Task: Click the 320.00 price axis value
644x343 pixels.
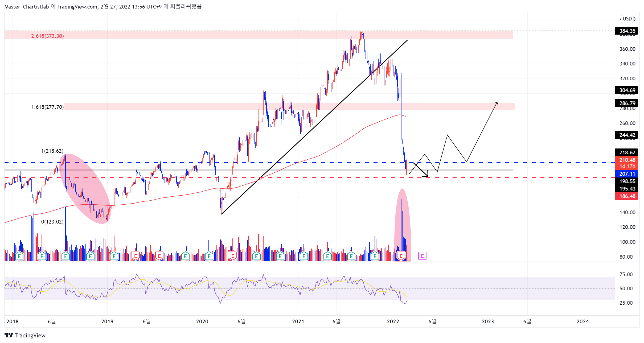Action: [627, 78]
